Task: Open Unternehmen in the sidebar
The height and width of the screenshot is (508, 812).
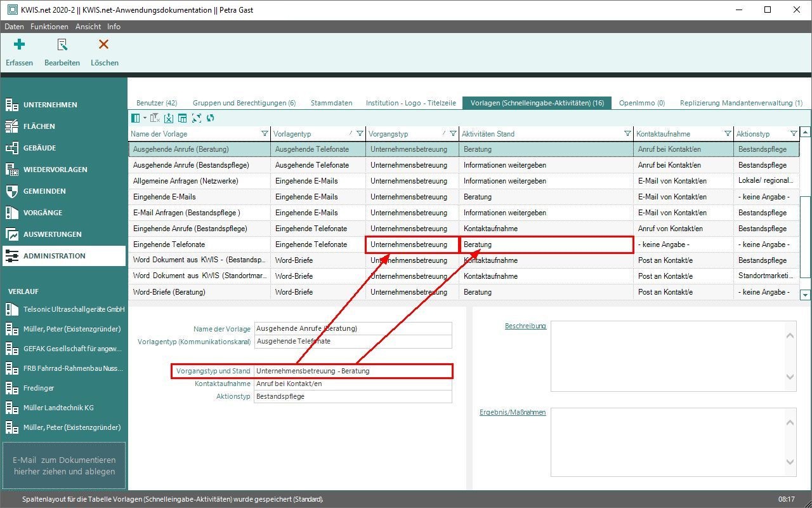Action: tap(63, 105)
